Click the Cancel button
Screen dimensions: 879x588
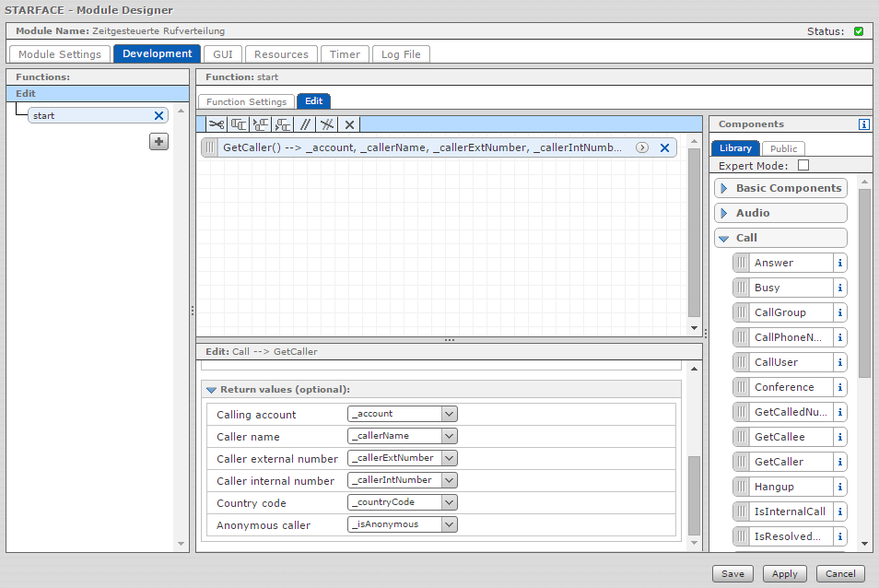click(839, 573)
